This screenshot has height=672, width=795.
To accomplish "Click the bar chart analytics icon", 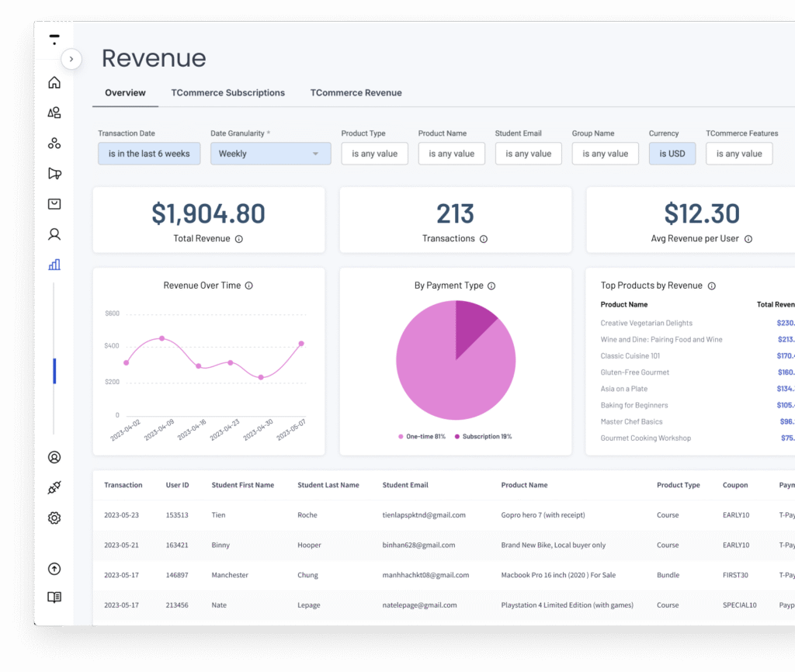I will pos(54,265).
